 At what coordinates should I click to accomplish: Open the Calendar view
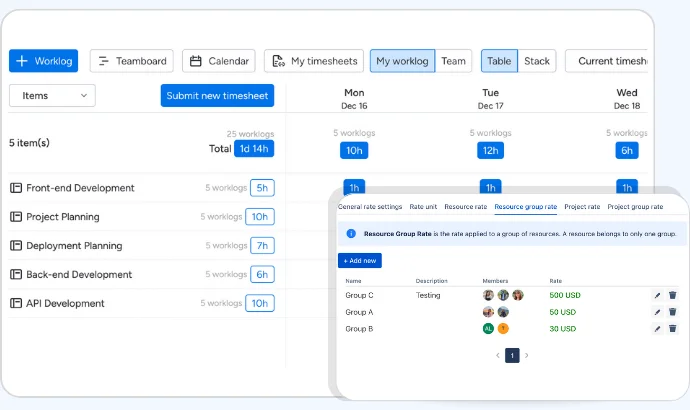[218, 61]
